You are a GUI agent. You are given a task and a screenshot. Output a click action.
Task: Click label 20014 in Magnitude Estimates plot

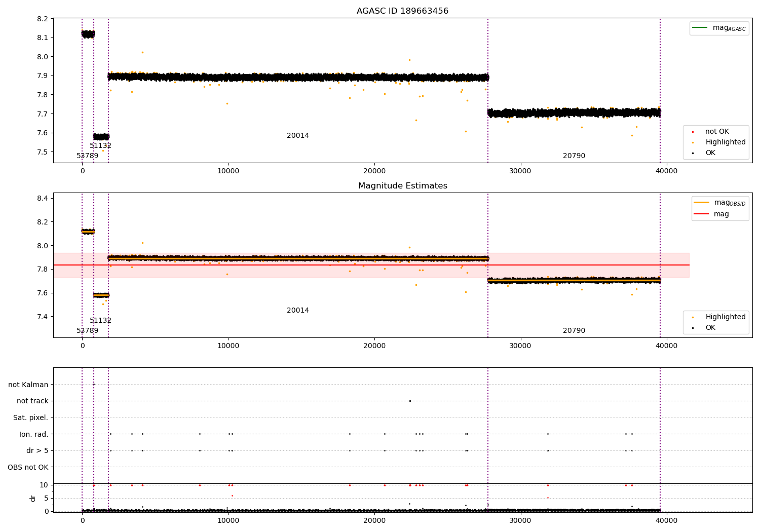(x=298, y=311)
